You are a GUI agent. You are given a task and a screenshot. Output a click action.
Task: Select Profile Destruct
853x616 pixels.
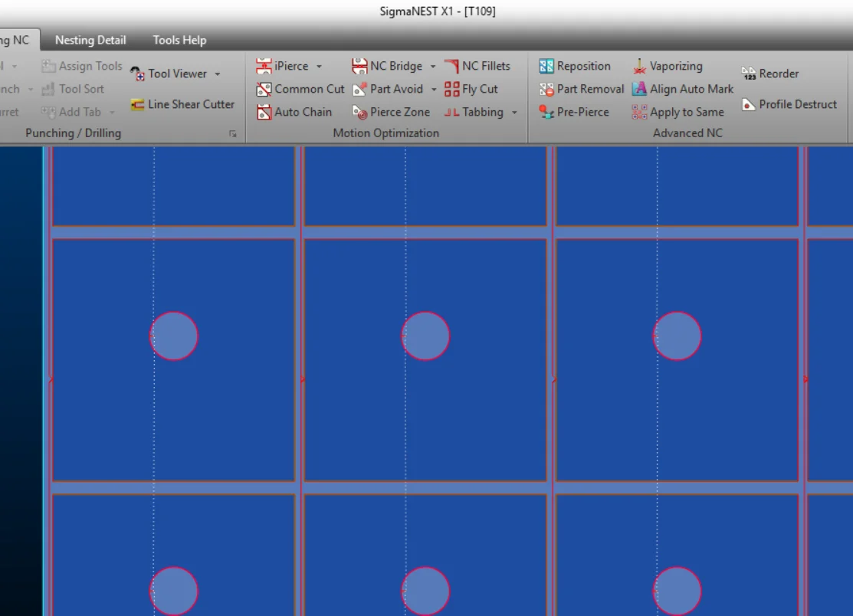pyautogui.click(x=789, y=104)
